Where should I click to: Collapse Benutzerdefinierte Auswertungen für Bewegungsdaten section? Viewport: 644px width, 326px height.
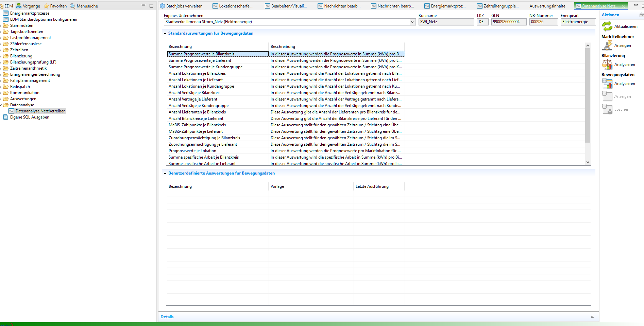pos(165,174)
